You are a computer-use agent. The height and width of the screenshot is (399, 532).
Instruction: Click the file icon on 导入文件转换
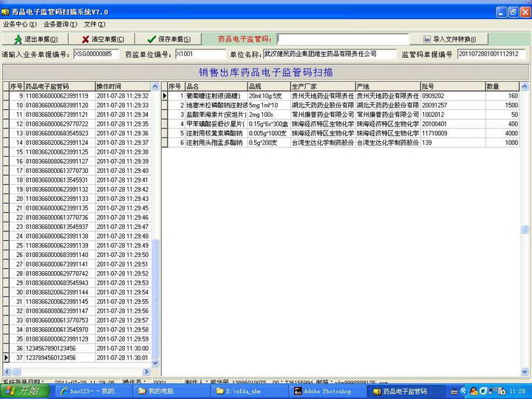427,39
